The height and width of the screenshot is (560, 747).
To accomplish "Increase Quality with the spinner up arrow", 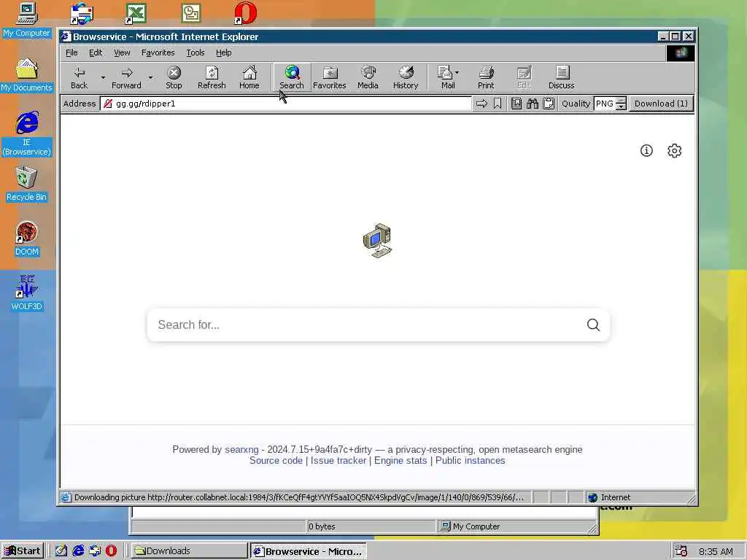I will pos(622,100).
